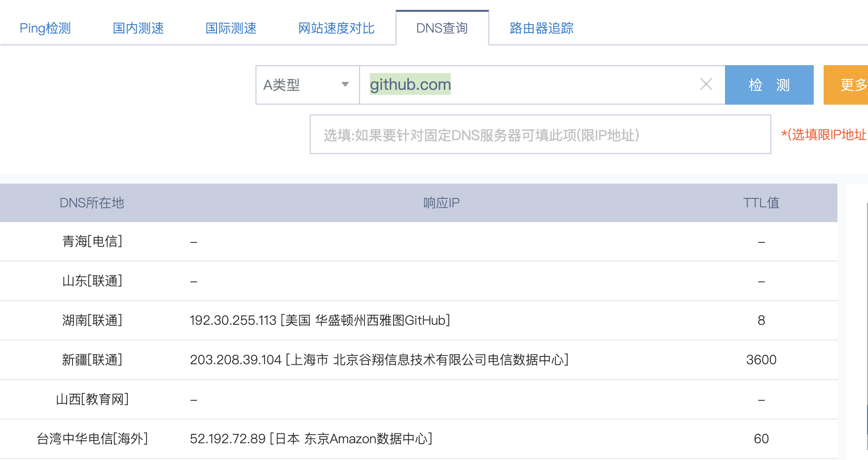The height and width of the screenshot is (460, 868).
Task: Select the 青海[电信] row label
Action: point(92,241)
